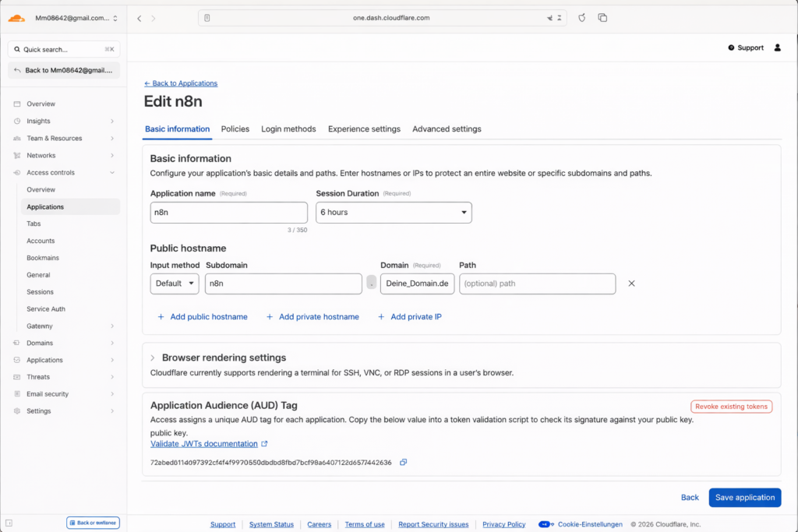Screen dimensions: 798x532
Task: Open the browser tab overview icon
Action: tap(602, 18)
